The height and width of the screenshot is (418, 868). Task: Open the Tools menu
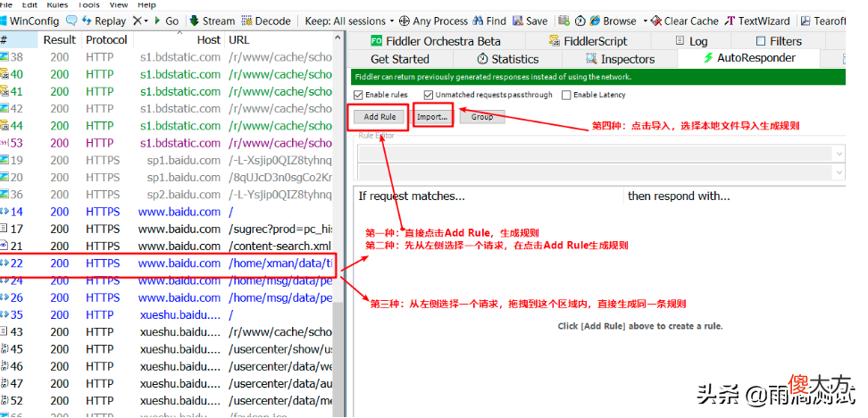[88, 4]
